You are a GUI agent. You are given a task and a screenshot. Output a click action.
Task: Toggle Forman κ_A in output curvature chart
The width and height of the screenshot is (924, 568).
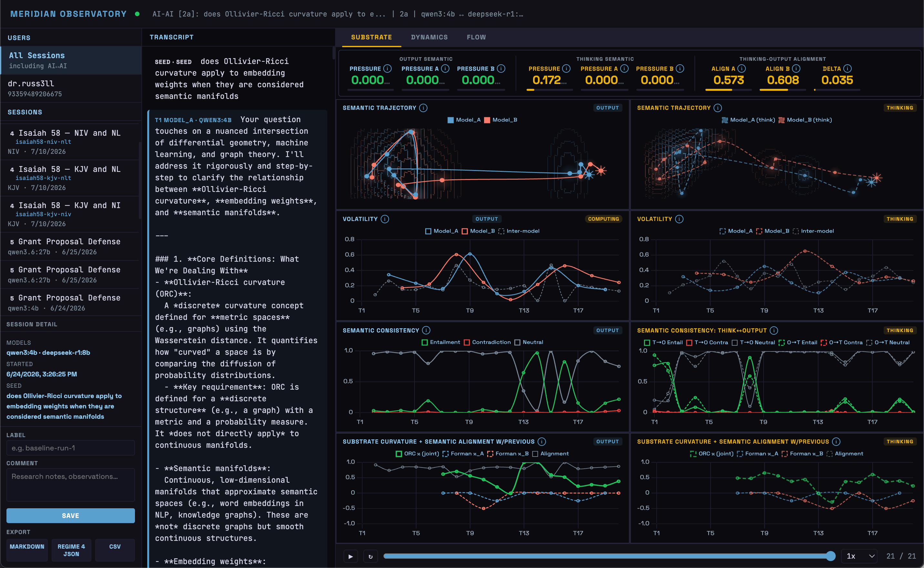point(463,453)
